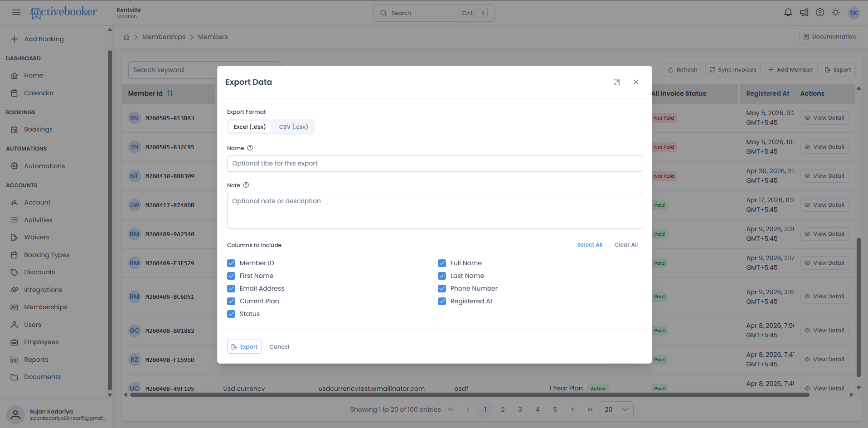Click Clear All columns link
This screenshot has height=428, width=868.
pyautogui.click(x=626, y=245)
